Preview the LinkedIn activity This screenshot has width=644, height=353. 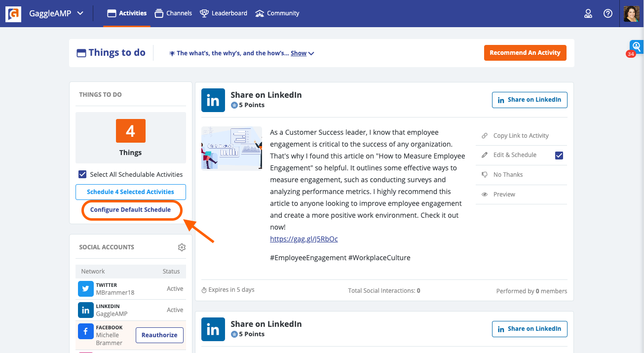click(504, 195)
